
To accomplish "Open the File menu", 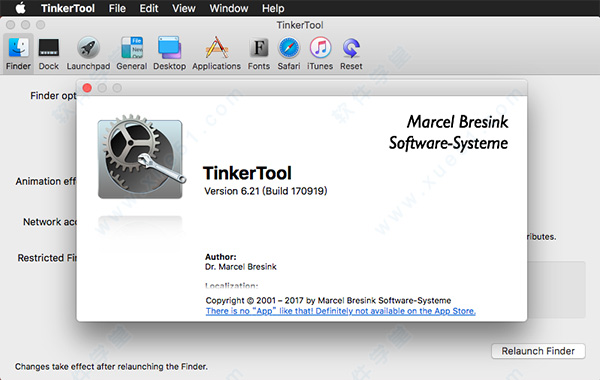I will (117, 8).
